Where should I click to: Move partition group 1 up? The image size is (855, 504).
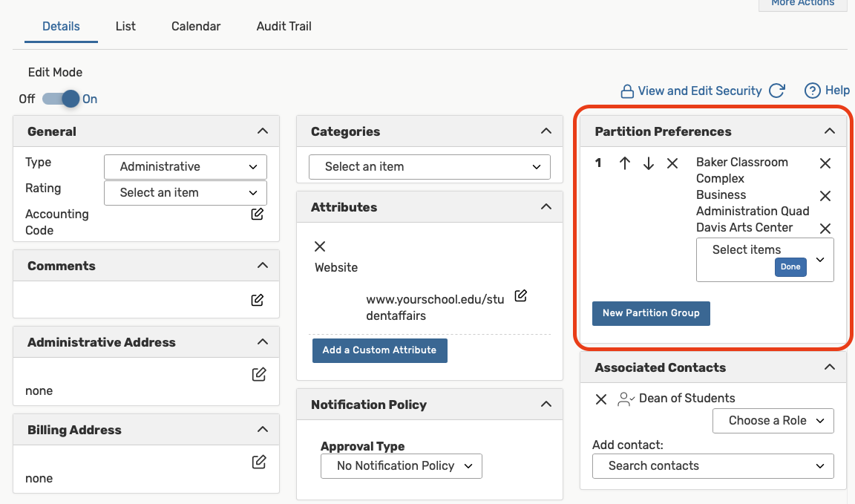(625, 163)
